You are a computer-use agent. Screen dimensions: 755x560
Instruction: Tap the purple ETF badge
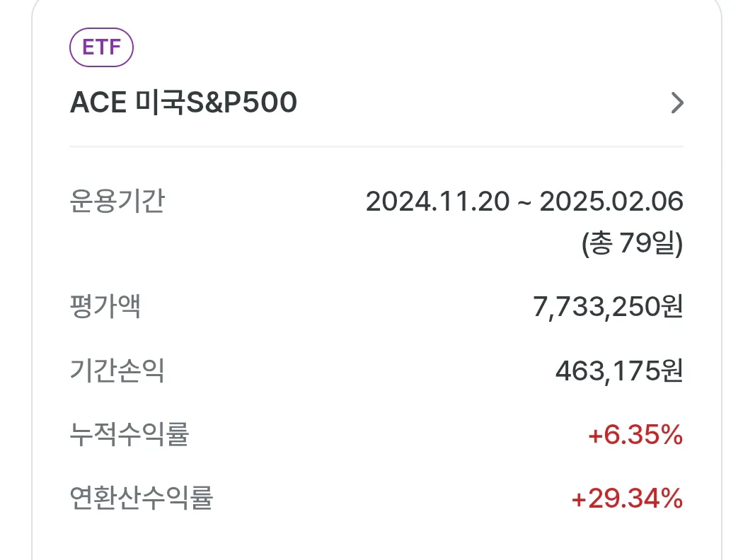click(x=102, y=47)
